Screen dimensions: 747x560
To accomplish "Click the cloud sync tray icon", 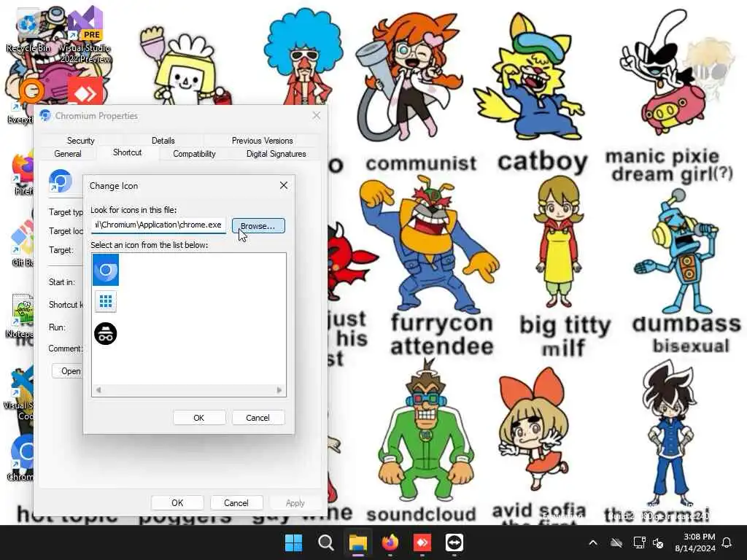I will pos(616,542).
